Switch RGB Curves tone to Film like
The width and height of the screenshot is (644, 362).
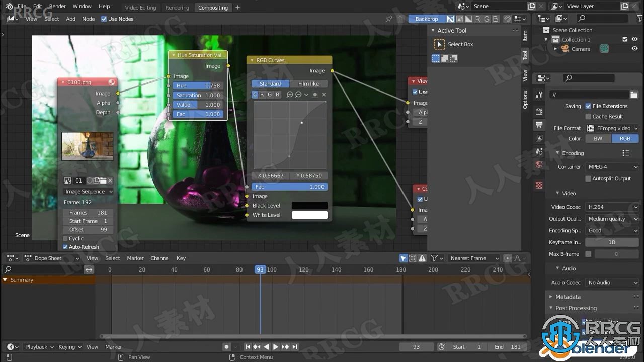point(308,84)
